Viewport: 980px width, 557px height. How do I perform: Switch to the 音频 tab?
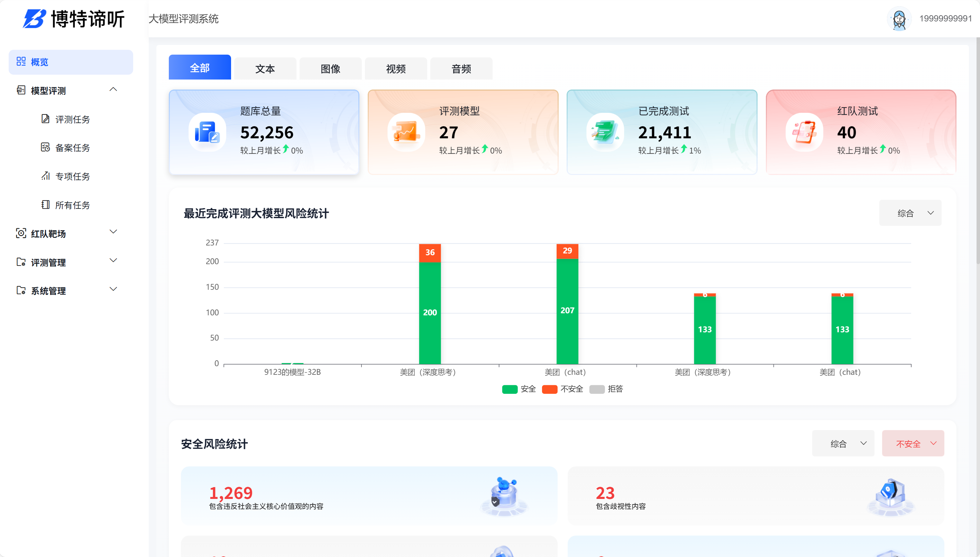click(461, 68)
